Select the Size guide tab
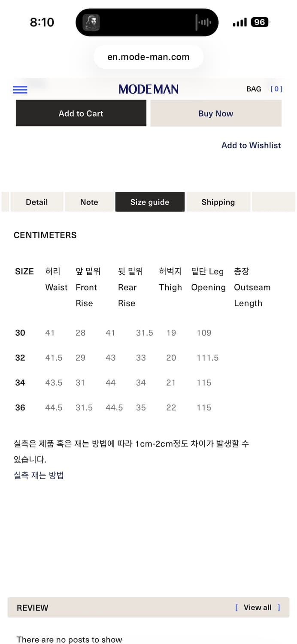The width and height of the screenshot is (297, 644). tap(150, 202)
